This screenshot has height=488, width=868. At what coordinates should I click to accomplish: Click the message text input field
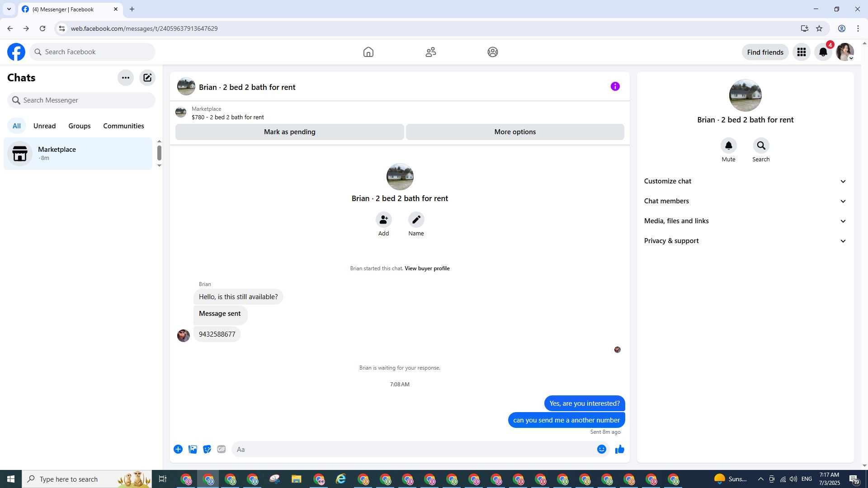pyautogui.click(x=411, y=449)
